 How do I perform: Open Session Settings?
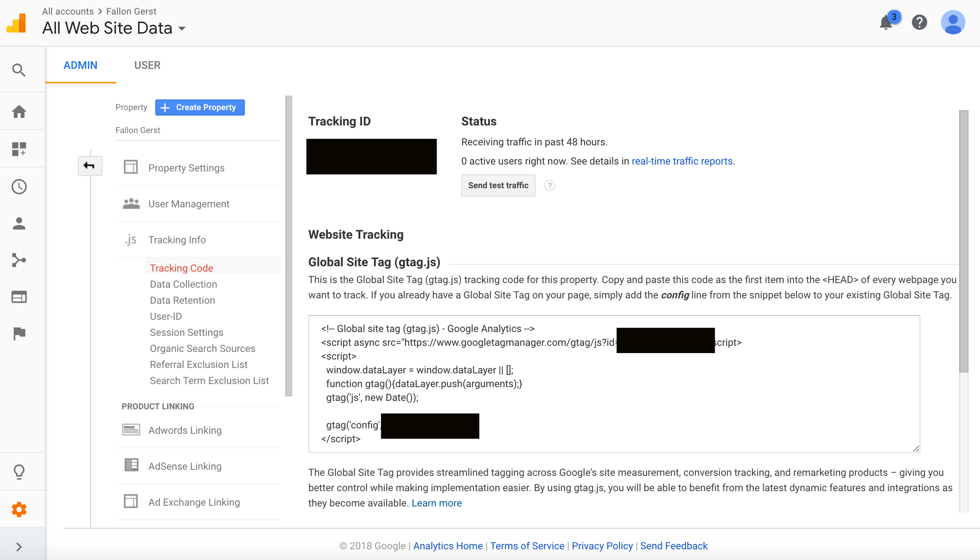[187, 332]
